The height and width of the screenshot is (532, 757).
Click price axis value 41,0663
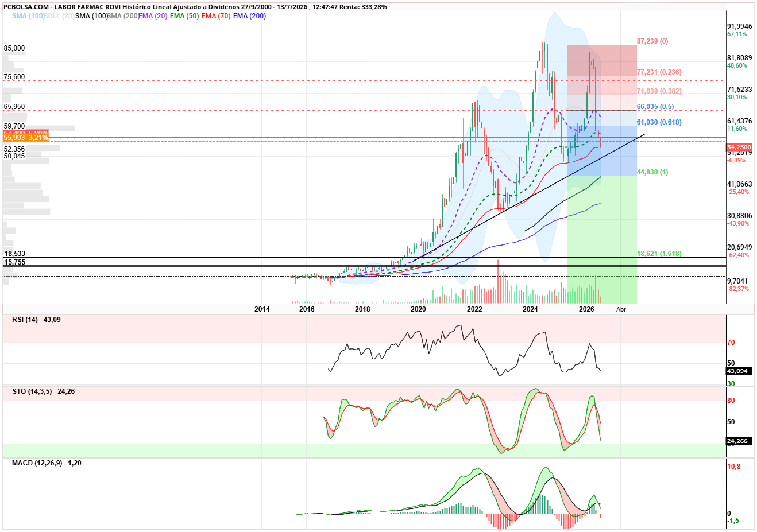740,184
